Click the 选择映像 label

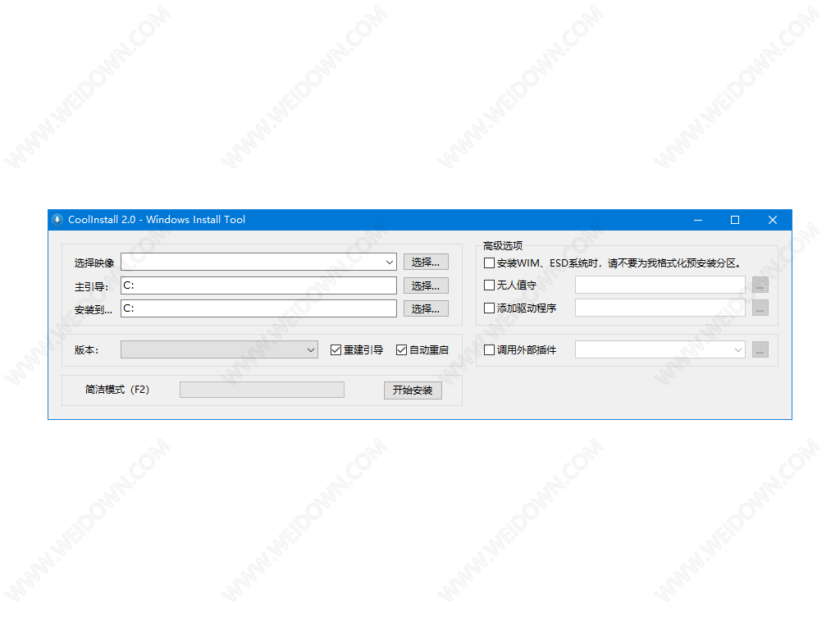94,262
